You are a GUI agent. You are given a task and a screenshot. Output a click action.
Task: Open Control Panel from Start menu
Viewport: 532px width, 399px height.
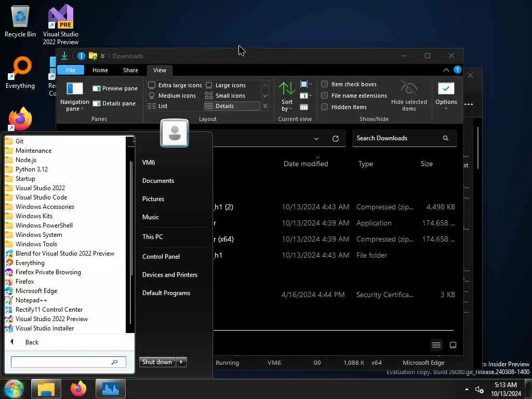[x=161, y=257]
